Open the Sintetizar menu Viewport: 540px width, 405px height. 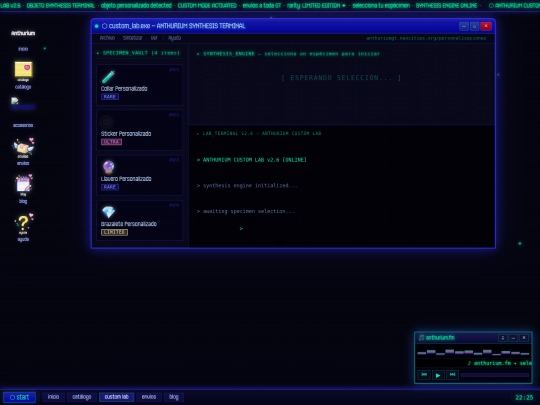(133, 38)
